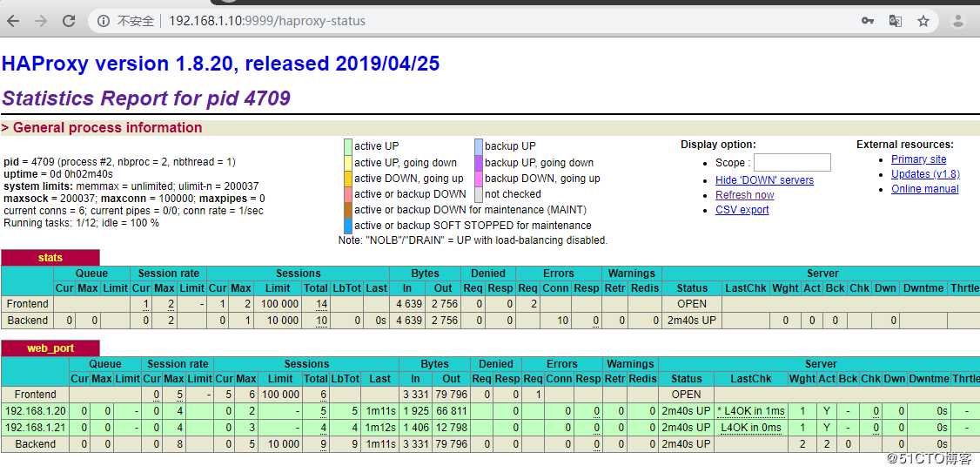Click stats Backend row label

(27, 321)
